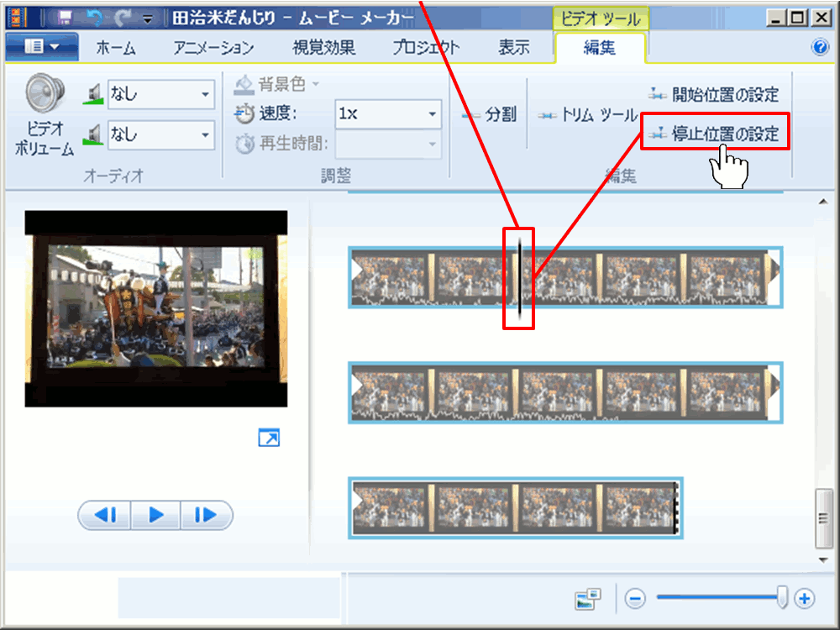This screenshot has height=630, width=840.
Task: Click the thumbnail size icon in status bar
Action: point(588,599)
